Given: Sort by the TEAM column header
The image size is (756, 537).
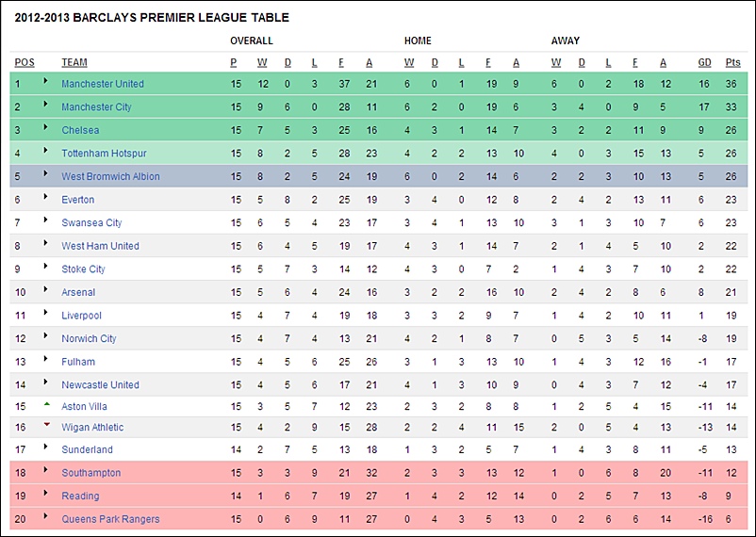Looking at the screenshot, I should coord(74,62).
